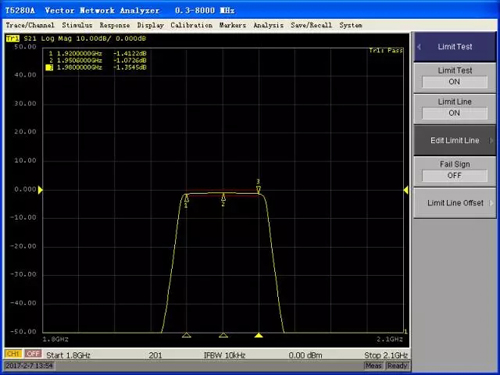Click the CH1 channel indicator
The image size is (500, 375).
(x=13, y=354)
